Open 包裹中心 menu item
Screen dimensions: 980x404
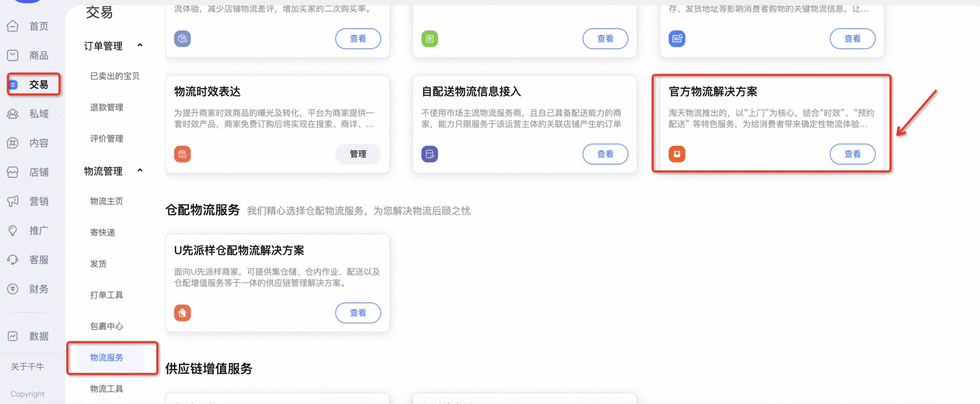(106, 326)
